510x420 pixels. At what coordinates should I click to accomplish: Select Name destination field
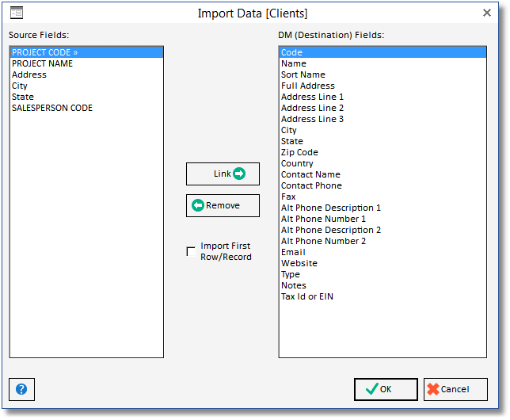382,63
